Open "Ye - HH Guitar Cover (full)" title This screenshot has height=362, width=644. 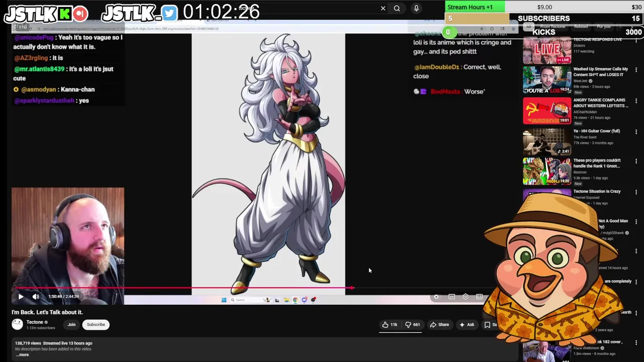pos(597,131)
